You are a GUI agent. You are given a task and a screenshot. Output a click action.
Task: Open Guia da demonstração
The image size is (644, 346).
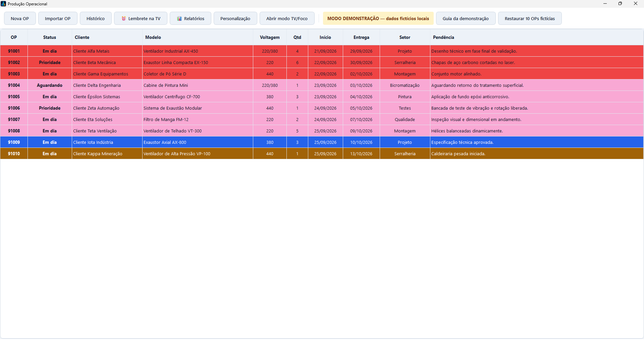466,18
